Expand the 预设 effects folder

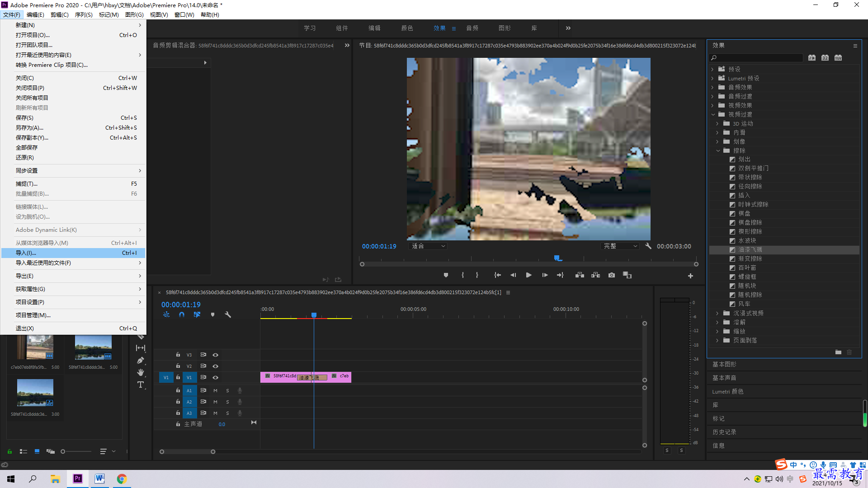712,69
